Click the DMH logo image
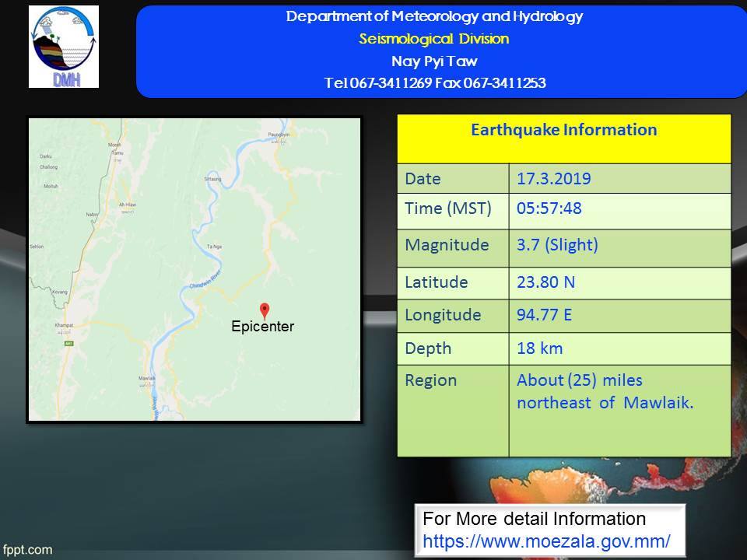Viewport: 747px width, 560px height. click(64, 47)
